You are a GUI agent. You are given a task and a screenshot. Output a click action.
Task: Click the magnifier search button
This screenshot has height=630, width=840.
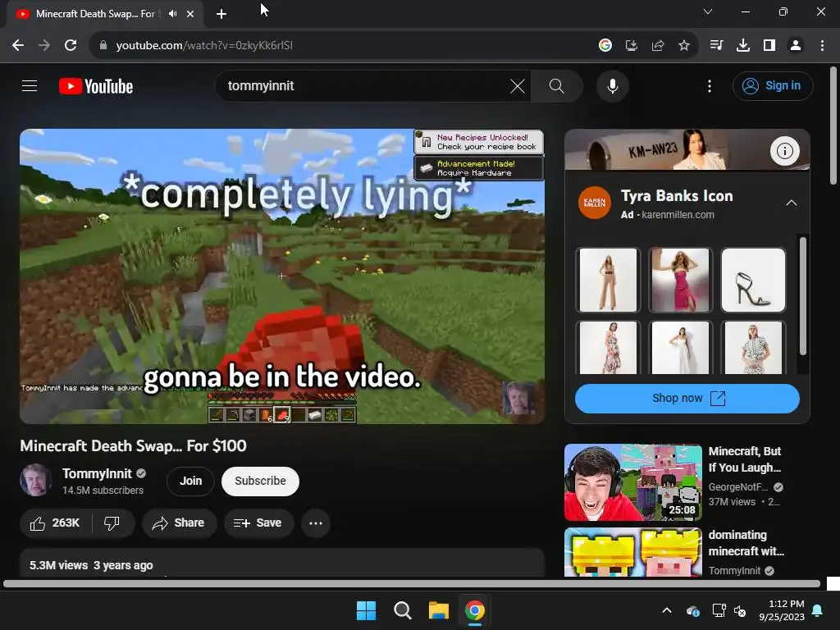pos(557,85)
